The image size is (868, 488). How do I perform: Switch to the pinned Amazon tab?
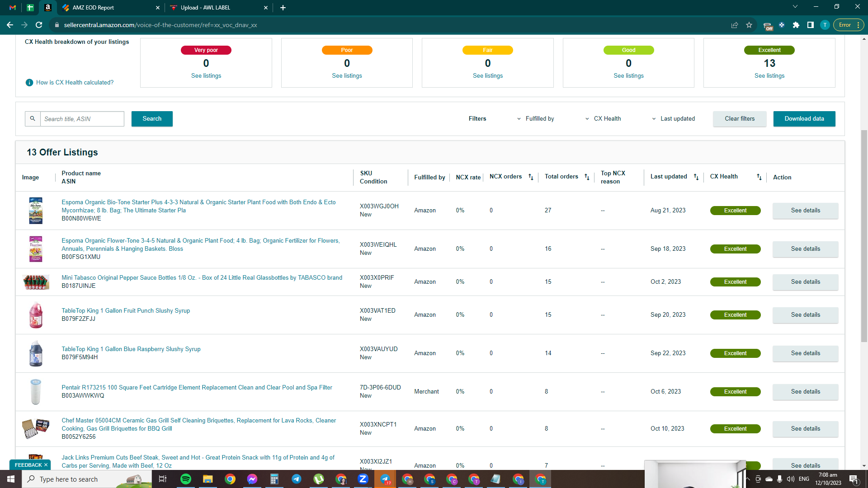coord(48,8)
